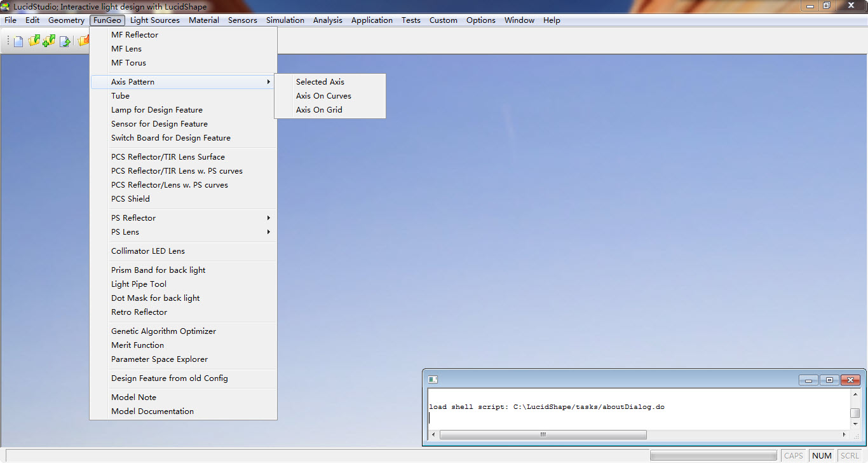Click the folder icon with red arrow
Screen dimensions: 868x463
pos(83,41)
